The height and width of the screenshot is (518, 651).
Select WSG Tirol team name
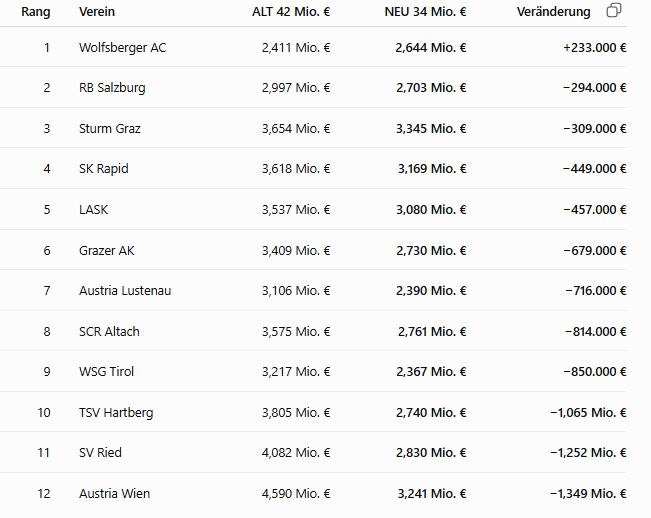[x=106, y=371]
